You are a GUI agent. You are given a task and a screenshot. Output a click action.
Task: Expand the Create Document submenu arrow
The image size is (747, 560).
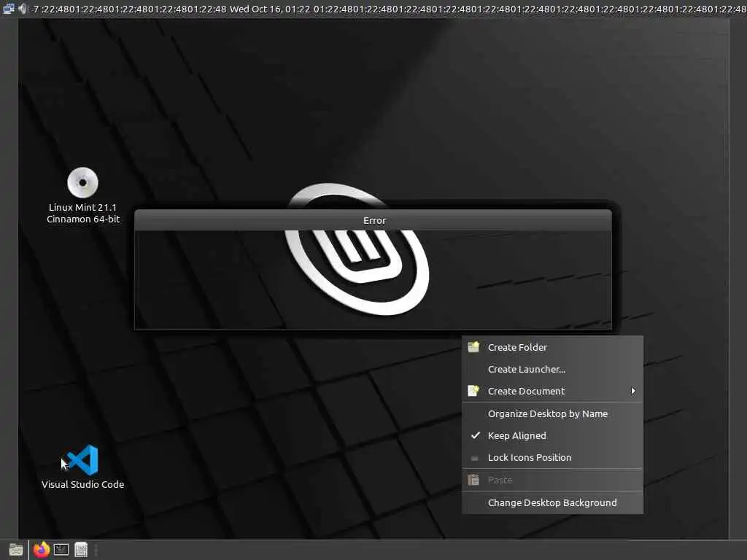[x=632, y=391]
